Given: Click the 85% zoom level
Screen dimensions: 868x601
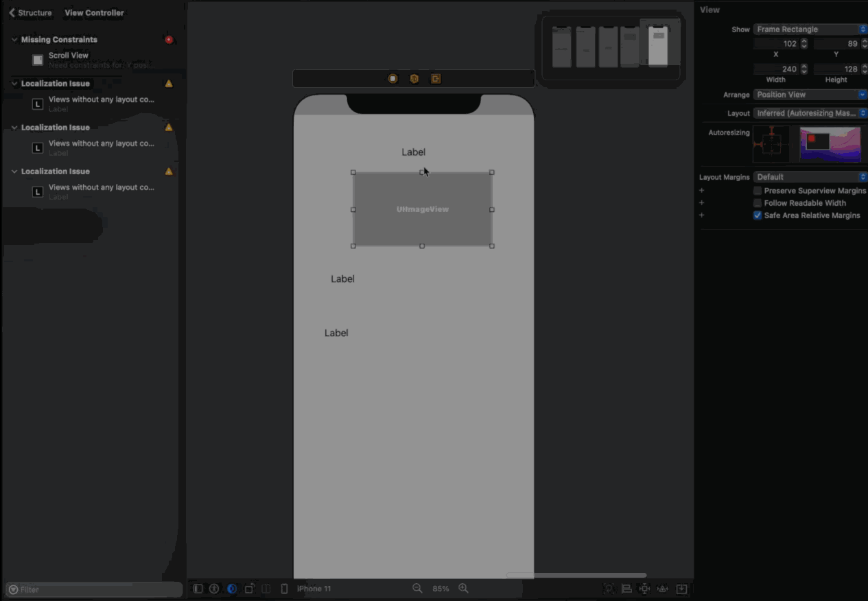Looking at the screenshot, I should pos(441,589).
